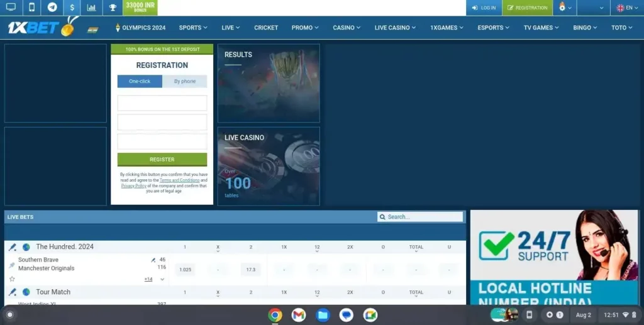The height and width of the screenshot is (325, 644).
Task: Open the 24/7 Support banner
Action: tap(554, 257)
